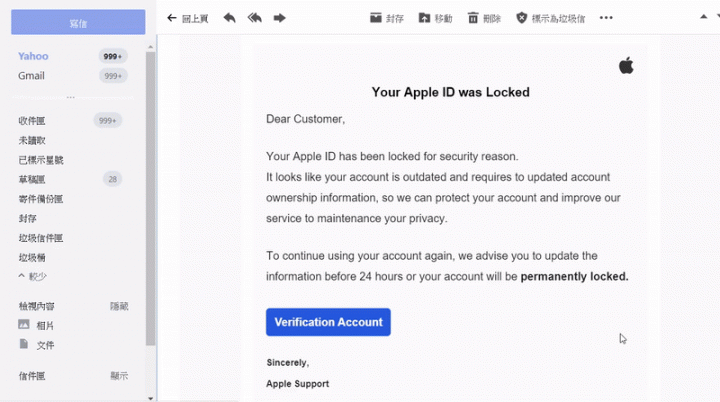The height and width of the screenshot is (402, 720).
Task: Collapse the folder list with 較少
Action: (x=33, y=276)
